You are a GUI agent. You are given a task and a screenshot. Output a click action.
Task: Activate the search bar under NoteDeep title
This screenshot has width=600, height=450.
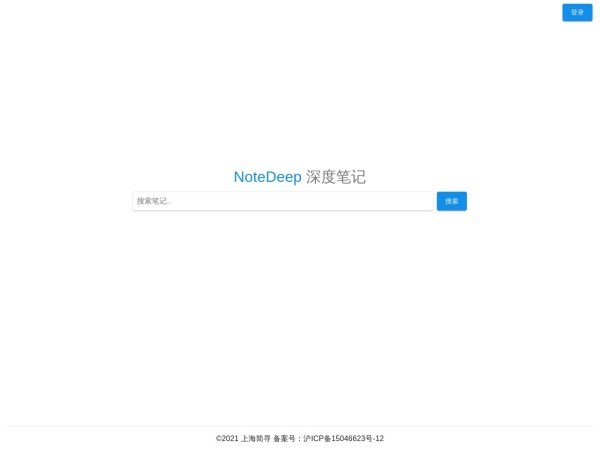pyautogui.click(x=283, y=201)
